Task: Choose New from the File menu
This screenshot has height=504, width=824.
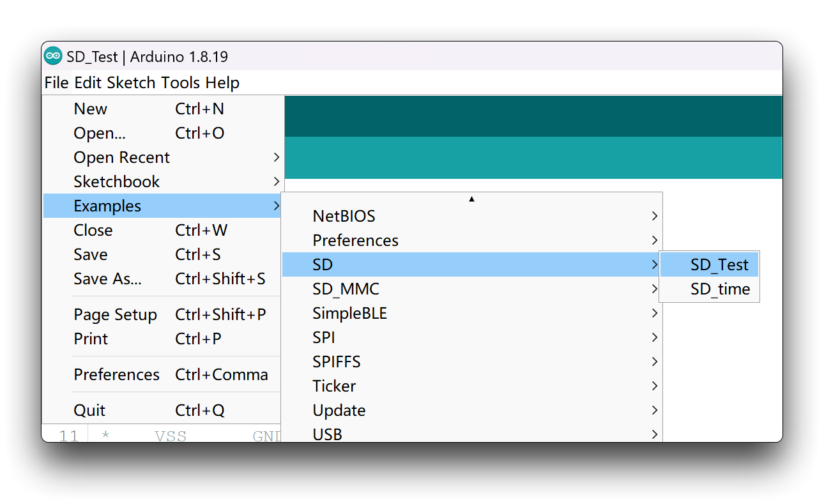Action: [162, 109]
